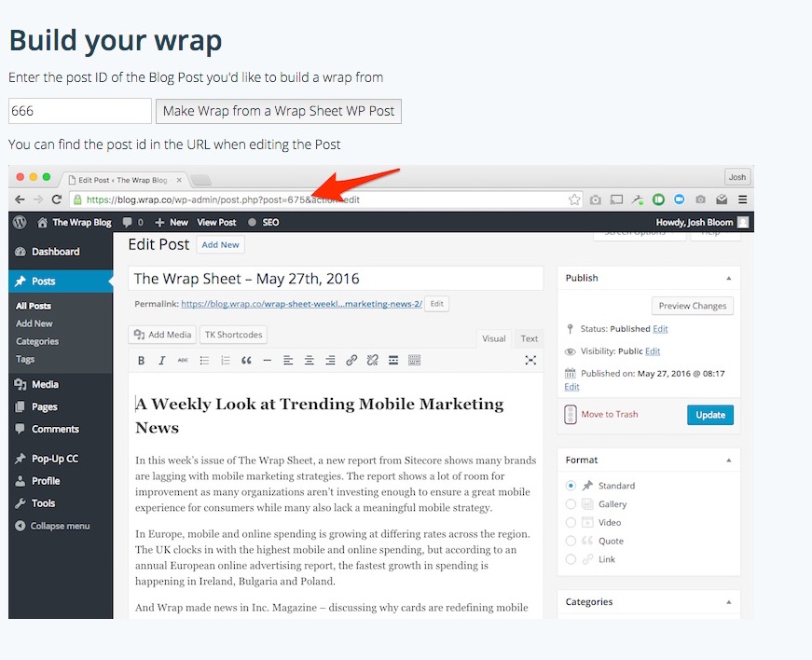Enter distraction-free writing mode
Viewport: 812px width, 660px height.
coord(530,360)
